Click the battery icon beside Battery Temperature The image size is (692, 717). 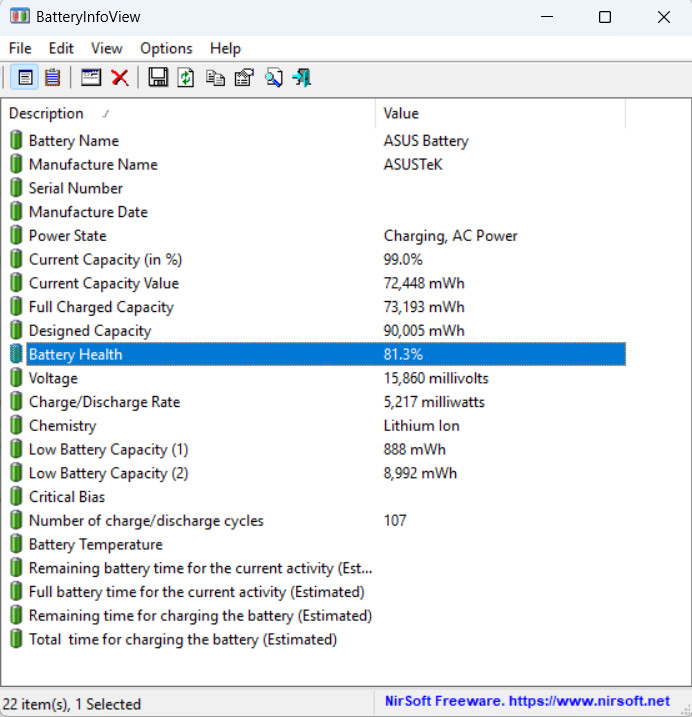[x=16, y=544]
